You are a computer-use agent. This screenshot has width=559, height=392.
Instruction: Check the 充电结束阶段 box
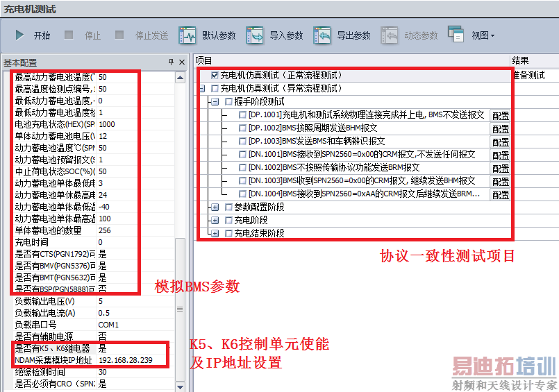(228, 234)
